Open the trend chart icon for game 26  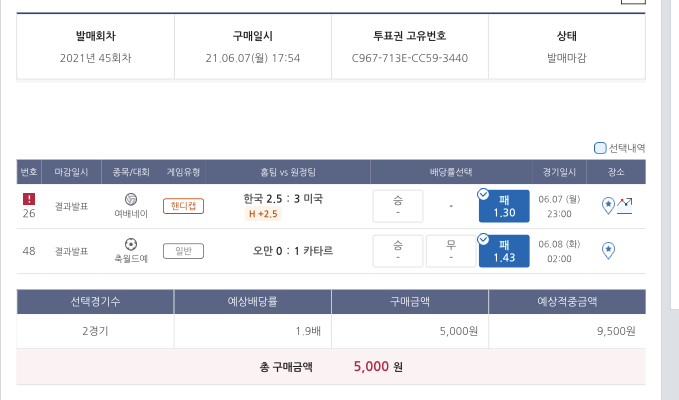(625, 204)
